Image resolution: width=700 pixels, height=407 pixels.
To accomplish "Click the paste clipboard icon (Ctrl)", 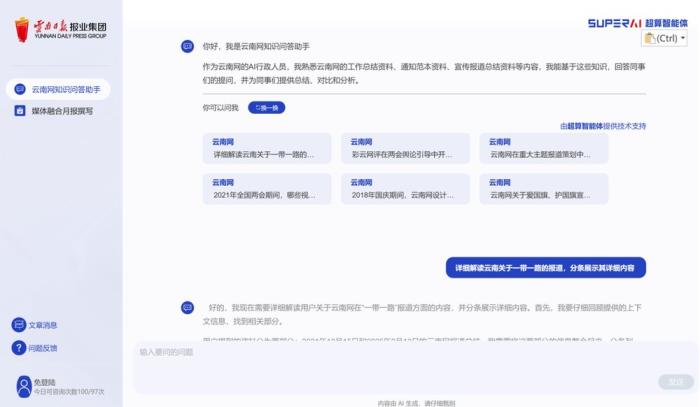I will 650,38.
